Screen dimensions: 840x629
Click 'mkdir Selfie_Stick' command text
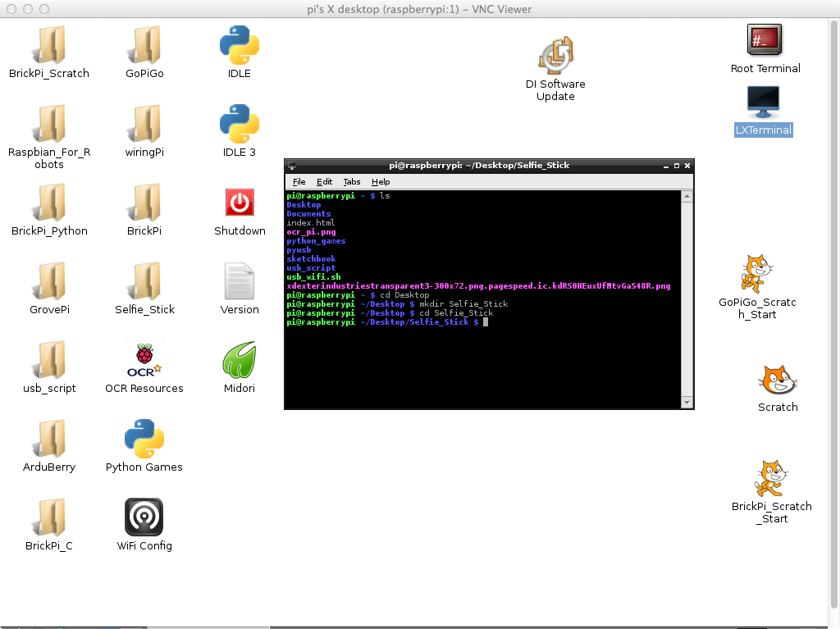click(x=463, y=303)
